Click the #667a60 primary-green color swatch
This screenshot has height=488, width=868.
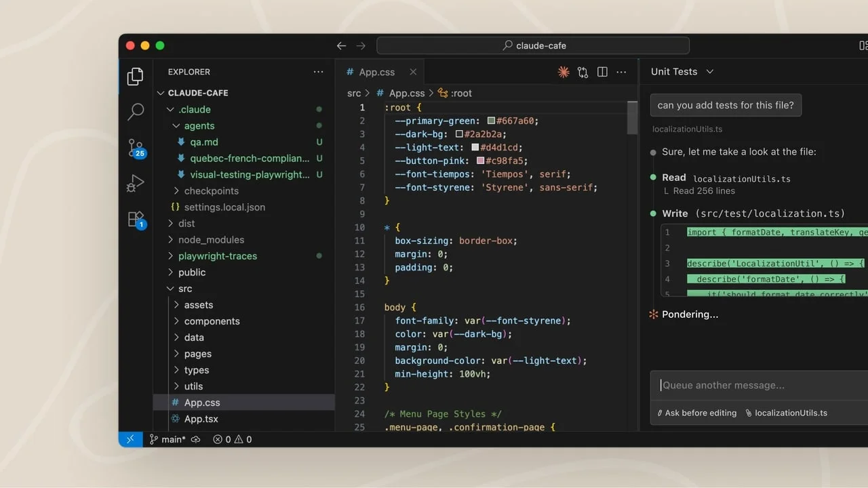click(492, 121)
